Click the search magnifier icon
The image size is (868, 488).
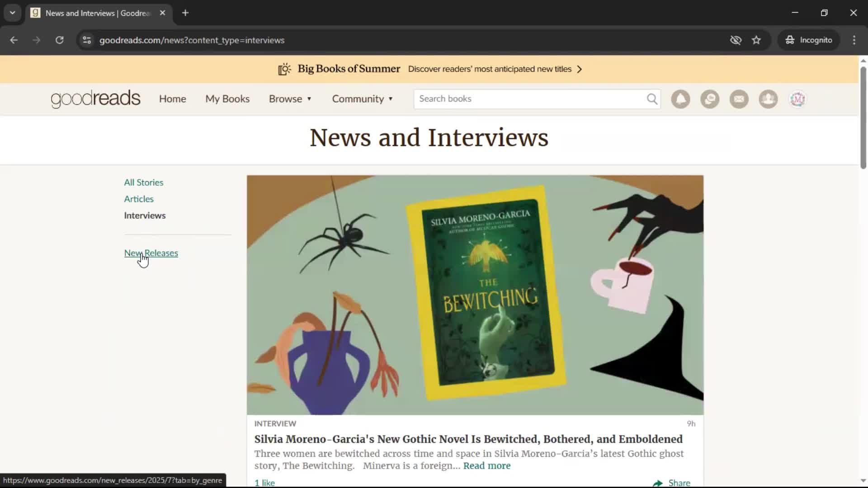[x=652, y=99]
